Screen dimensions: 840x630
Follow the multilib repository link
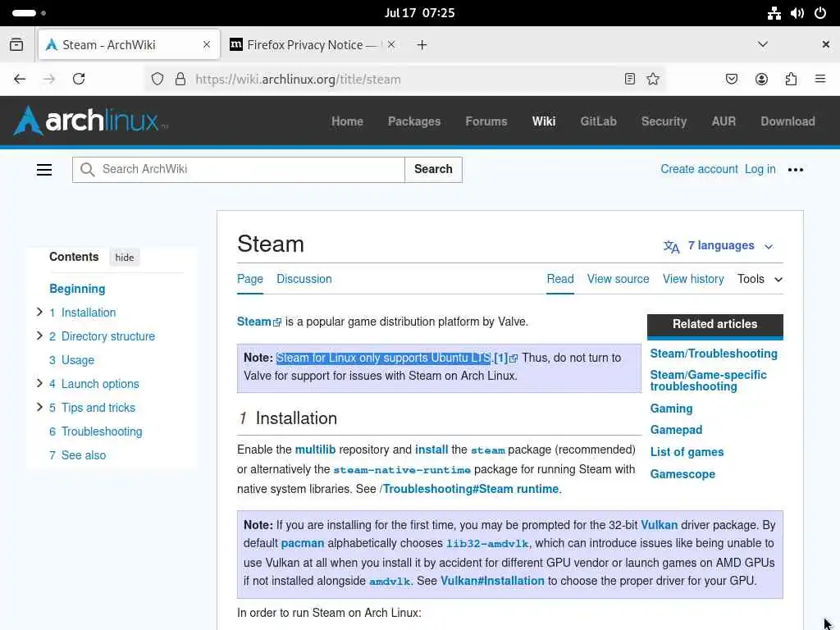pos(315,450)
